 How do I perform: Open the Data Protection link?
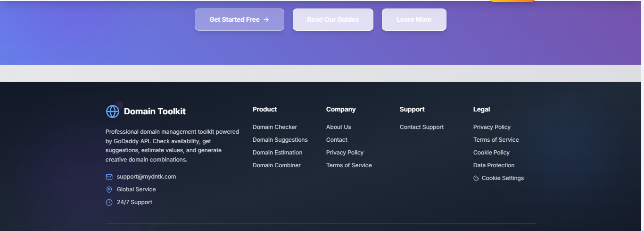click(x=494, y=165)
